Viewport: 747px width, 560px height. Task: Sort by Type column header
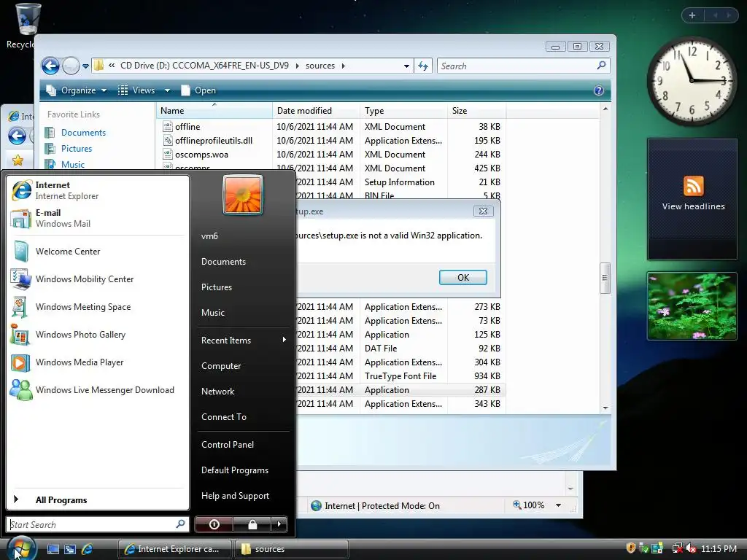tap(404, 111)
